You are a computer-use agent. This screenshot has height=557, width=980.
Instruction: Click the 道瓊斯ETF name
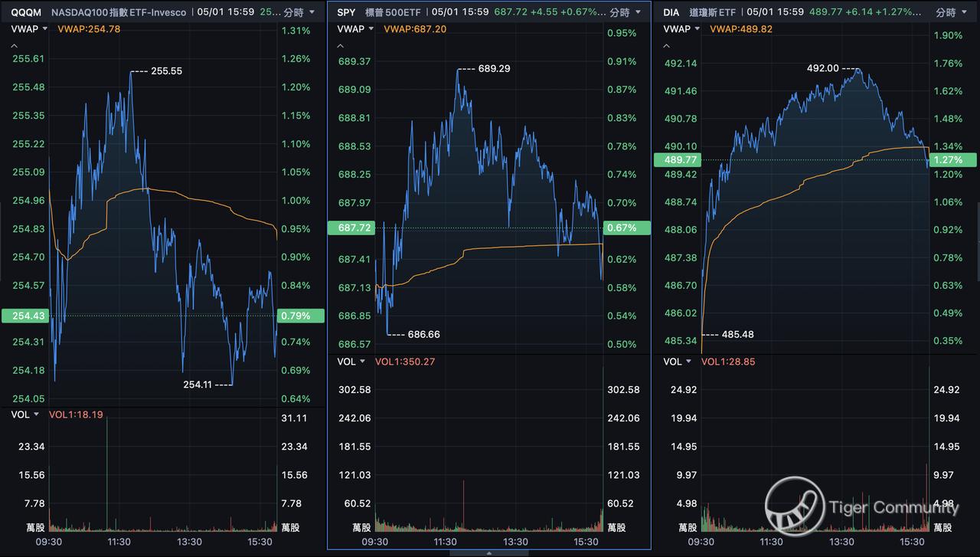[712, 12]
